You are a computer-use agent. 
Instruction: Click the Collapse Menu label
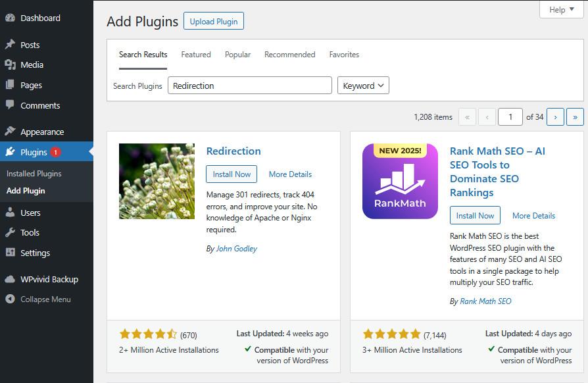click(45, 299)
